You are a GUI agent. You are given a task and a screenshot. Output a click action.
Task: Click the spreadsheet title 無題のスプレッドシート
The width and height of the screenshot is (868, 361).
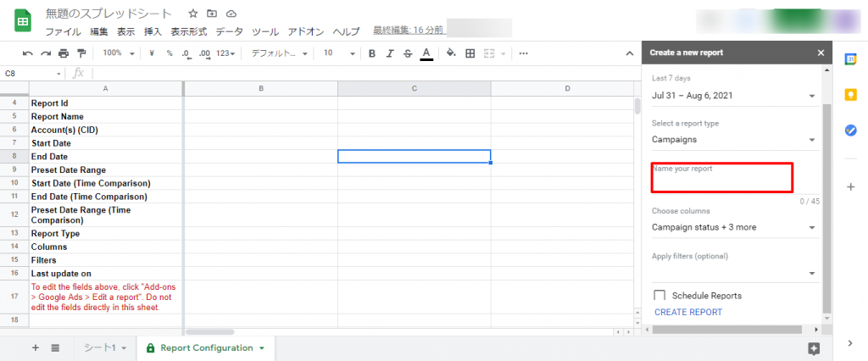pyautogui.click(x=108, y=14)
